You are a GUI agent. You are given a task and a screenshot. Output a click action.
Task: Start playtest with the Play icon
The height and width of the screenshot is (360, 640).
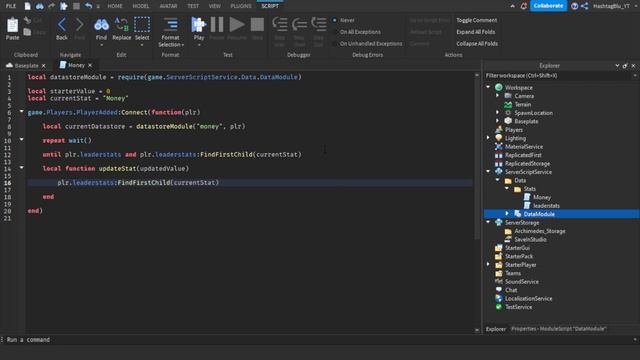(199, 25)
